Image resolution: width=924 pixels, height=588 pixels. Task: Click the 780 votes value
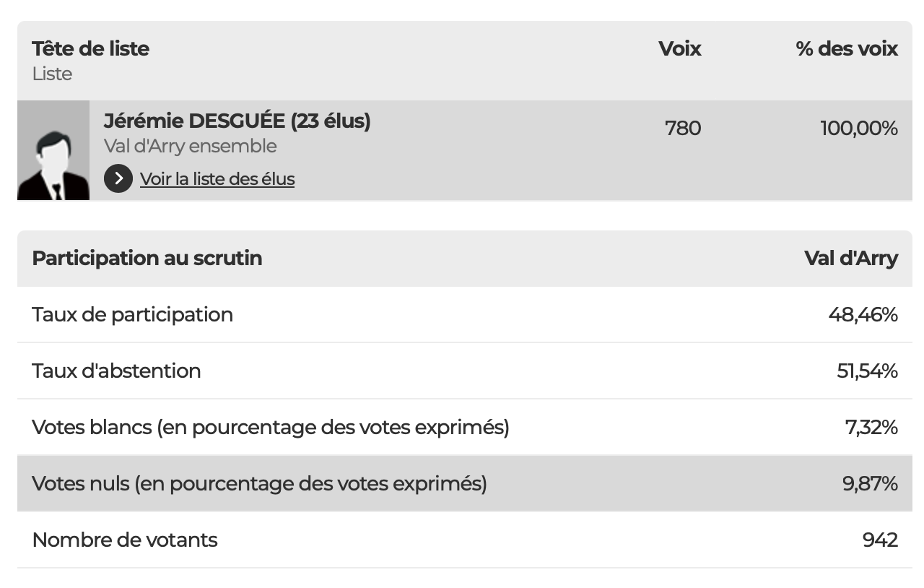coord(683,128)
